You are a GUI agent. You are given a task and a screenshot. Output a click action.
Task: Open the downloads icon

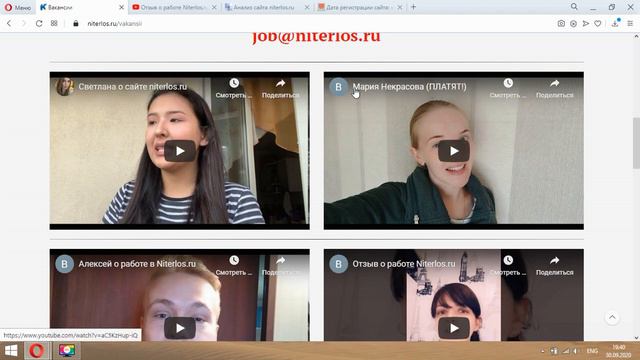pos(616,23)
